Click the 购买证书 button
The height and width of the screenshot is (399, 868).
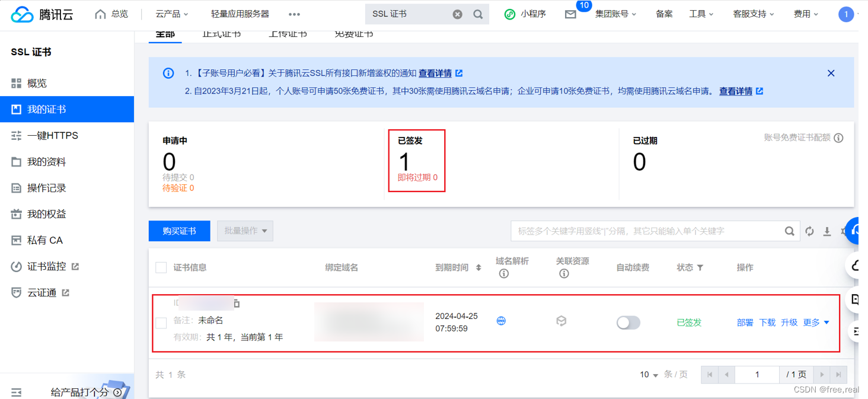179,231
